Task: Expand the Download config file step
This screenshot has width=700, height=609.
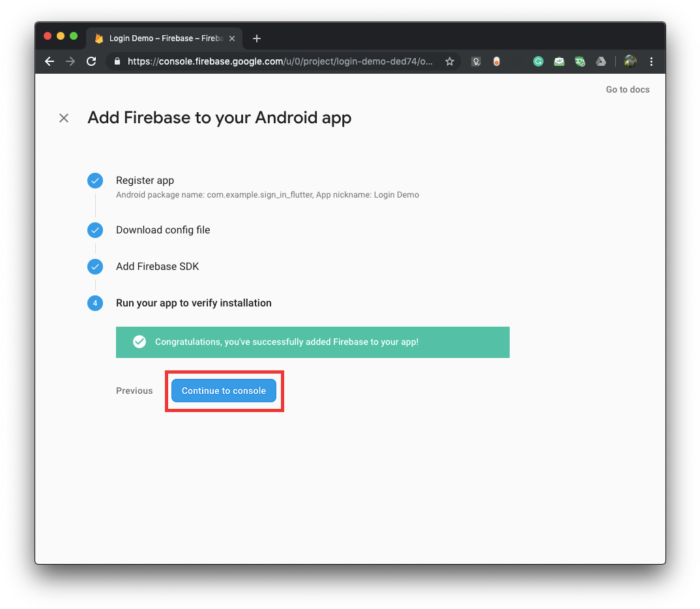Action: coord(163,230)
